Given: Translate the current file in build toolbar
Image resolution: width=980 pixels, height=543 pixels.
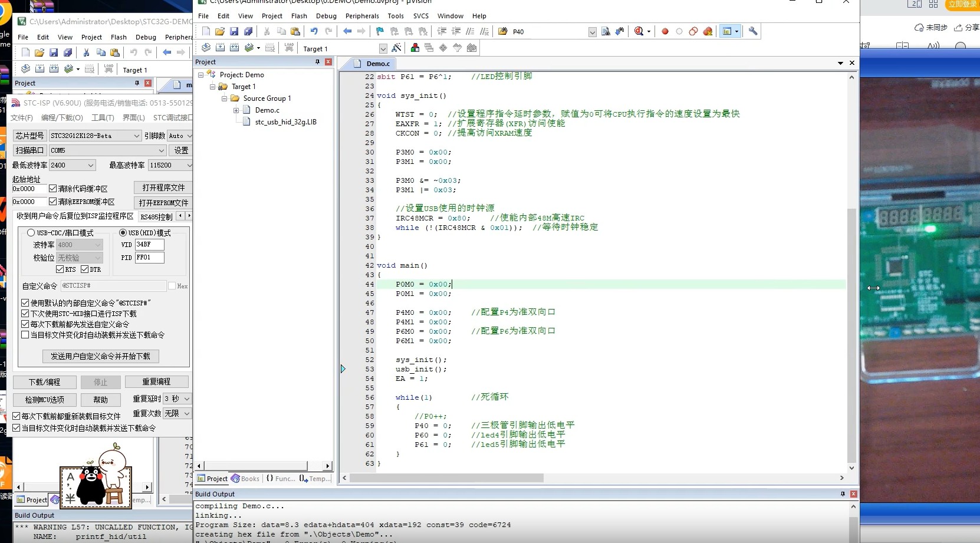Looking at the screenshot, I should [206, 48].
